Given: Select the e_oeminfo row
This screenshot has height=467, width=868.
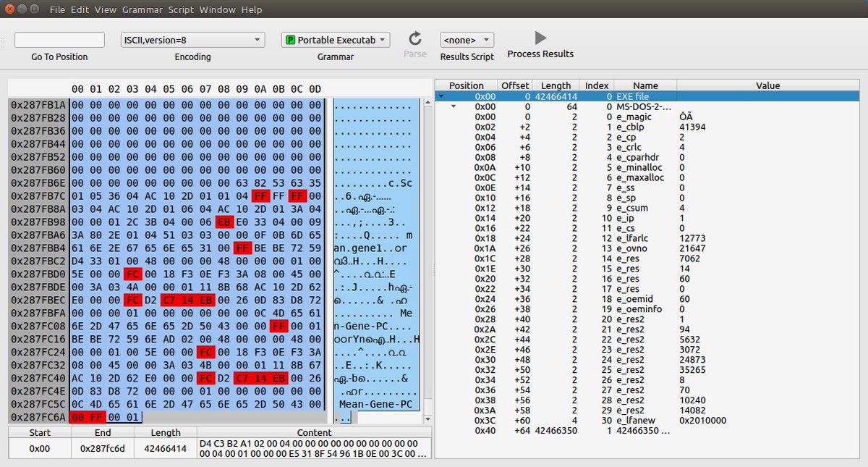Looking at the screenshot, I should click(647, 309).
